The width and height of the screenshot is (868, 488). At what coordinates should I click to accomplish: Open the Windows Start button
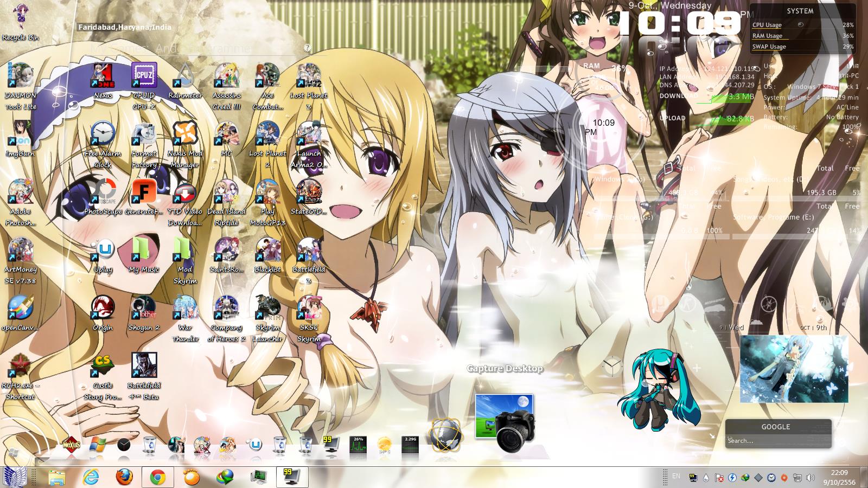coord(15,477)
